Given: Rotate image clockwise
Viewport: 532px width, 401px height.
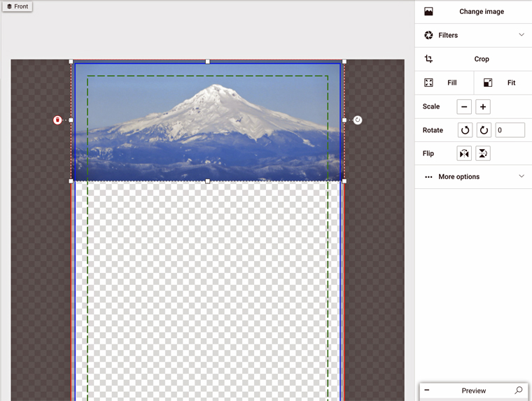Looking at the screenshot, I should 484,130.
